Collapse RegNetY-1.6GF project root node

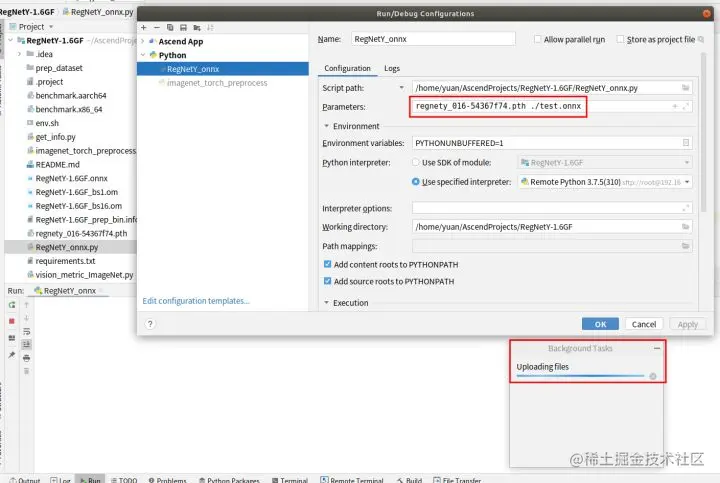point(11,40)
